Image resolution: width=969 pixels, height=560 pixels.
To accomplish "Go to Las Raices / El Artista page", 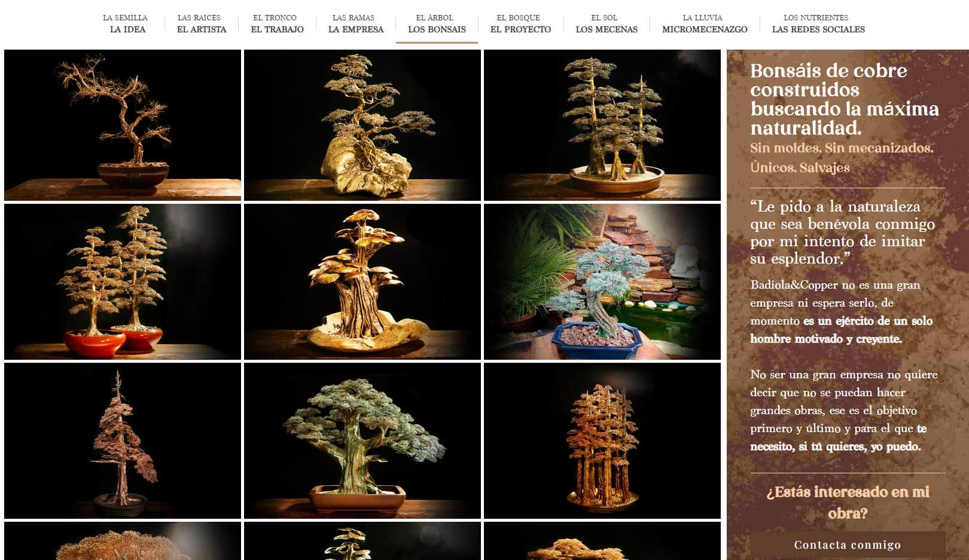I will click(x=202, y=23).
